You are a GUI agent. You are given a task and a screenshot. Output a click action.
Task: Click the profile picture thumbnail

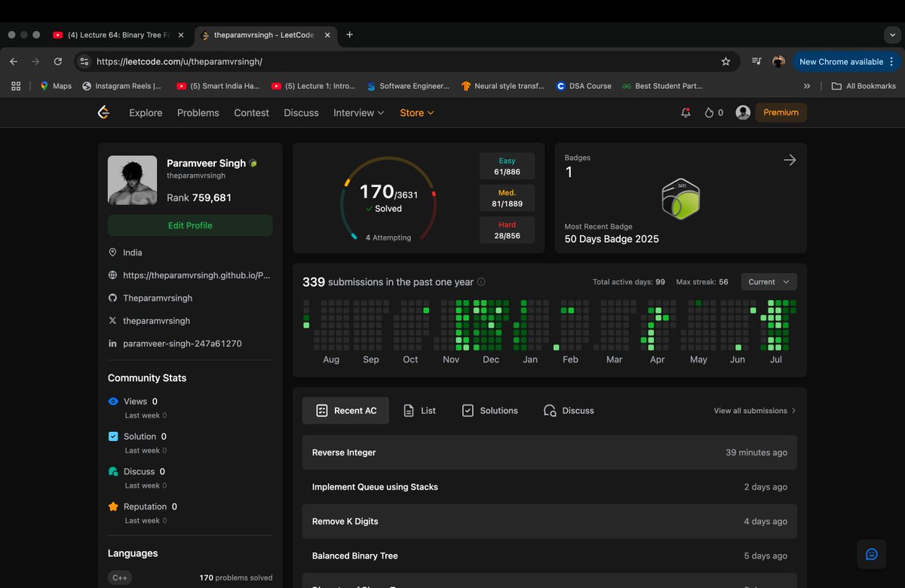tap(132, 180)
